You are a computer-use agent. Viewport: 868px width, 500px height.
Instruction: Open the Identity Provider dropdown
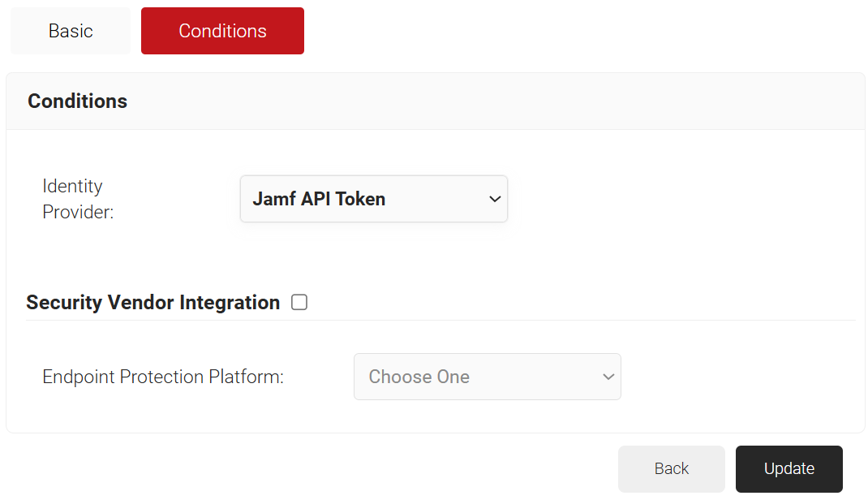point(374,199)
